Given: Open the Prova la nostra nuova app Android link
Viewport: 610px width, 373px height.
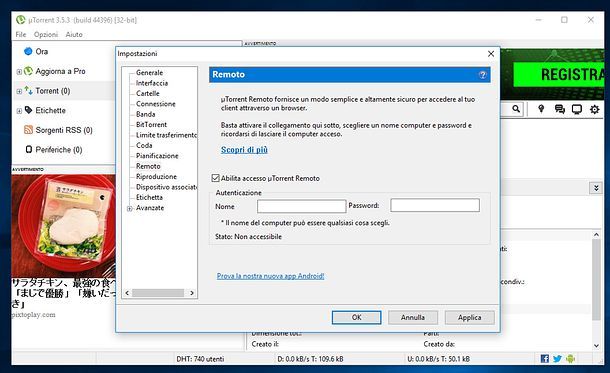Looking at the screenshot, I should (270, 276).
